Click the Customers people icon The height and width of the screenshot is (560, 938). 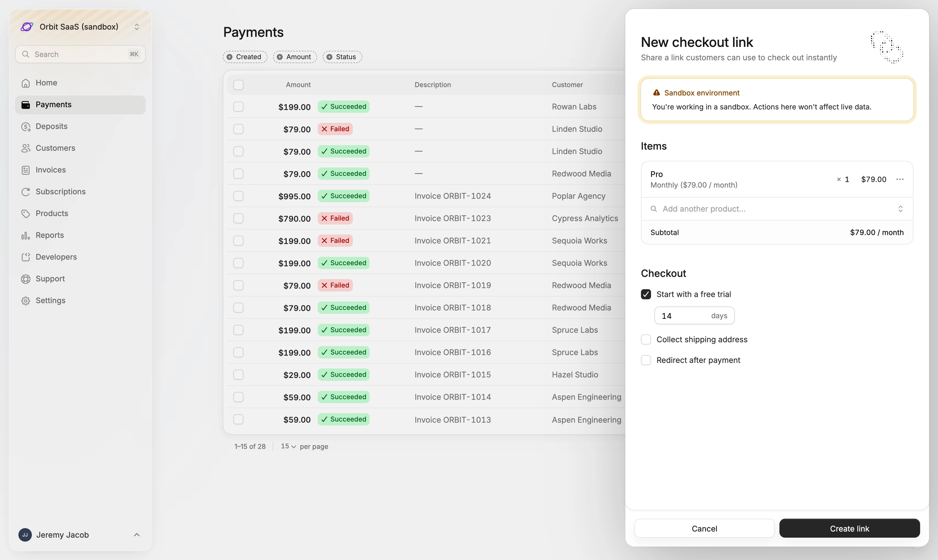26,148
